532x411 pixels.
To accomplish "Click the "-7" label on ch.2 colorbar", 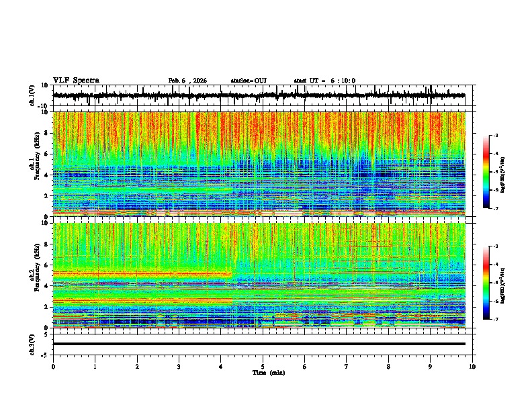I will (496, 319).
